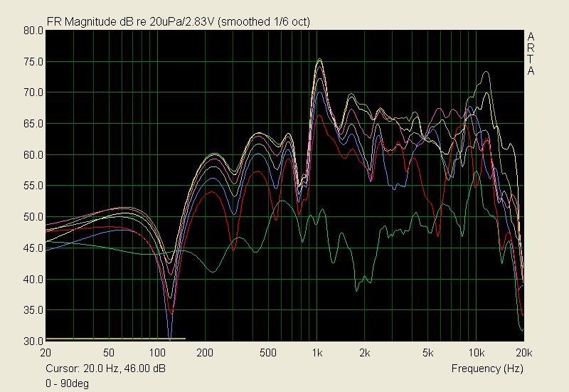Click the 70.0 dB axis value
The image size is (569, 392).
33,92
